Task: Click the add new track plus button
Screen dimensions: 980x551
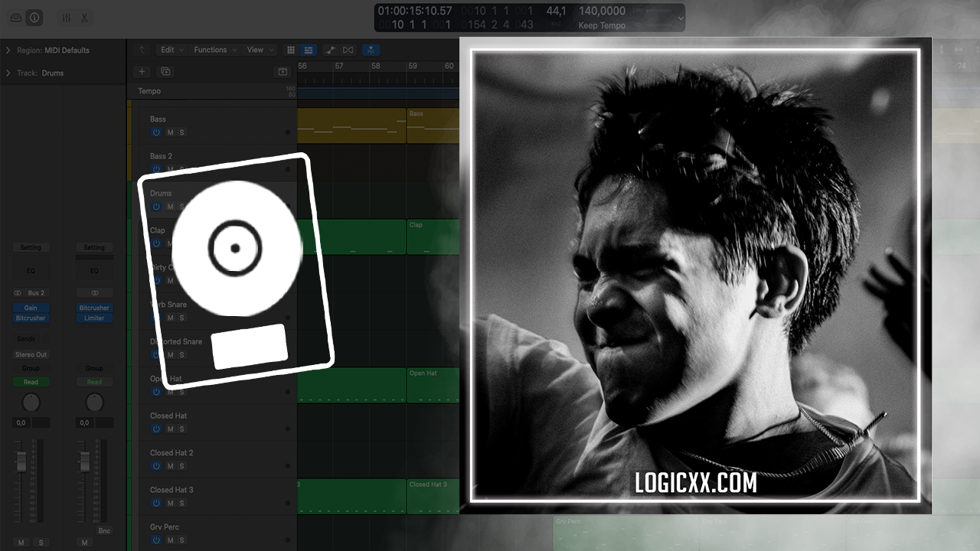Action: pos(142,71)
